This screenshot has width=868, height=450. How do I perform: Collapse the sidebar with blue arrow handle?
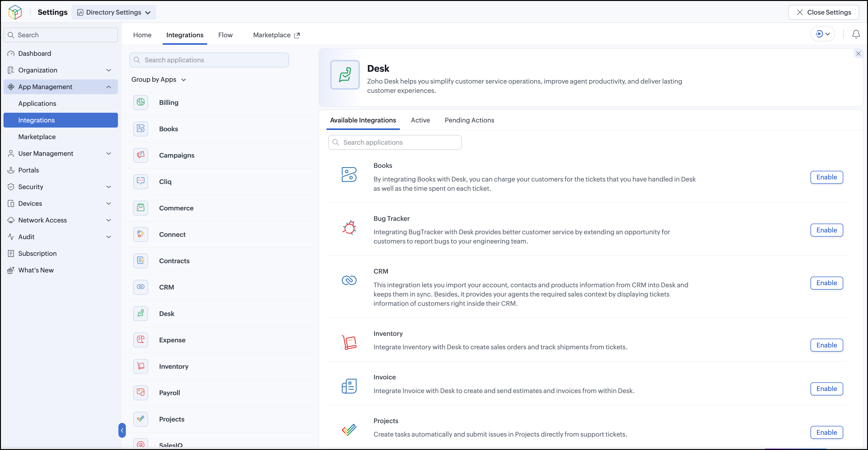pyautogui.click(x=122, y=430)
